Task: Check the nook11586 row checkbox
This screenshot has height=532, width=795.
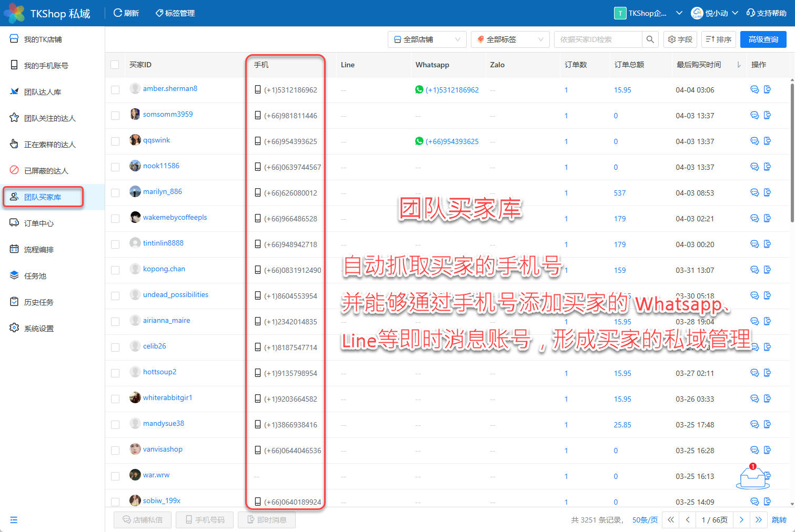Action: [115, 167]
